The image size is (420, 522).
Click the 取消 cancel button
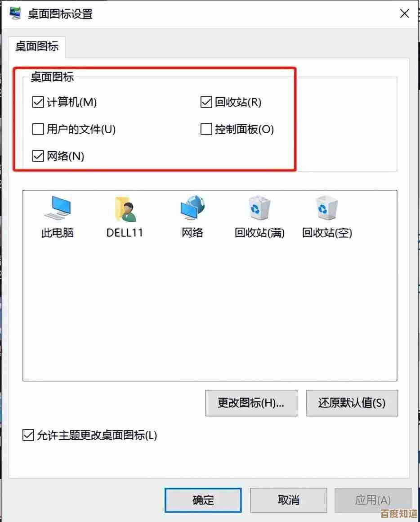[289, 500]
